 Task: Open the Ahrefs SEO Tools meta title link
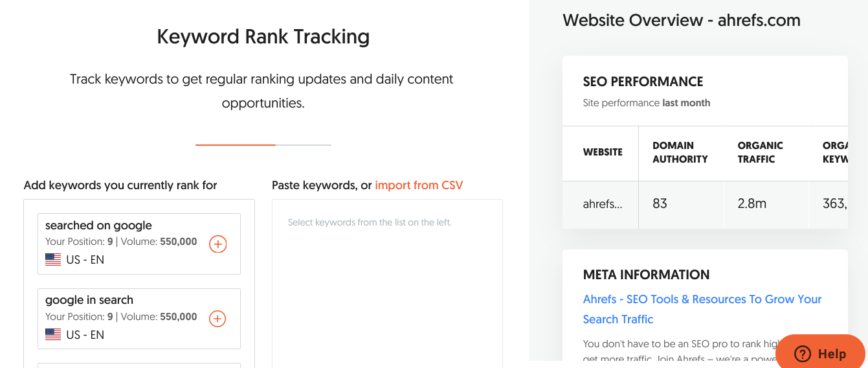[702, 309]
